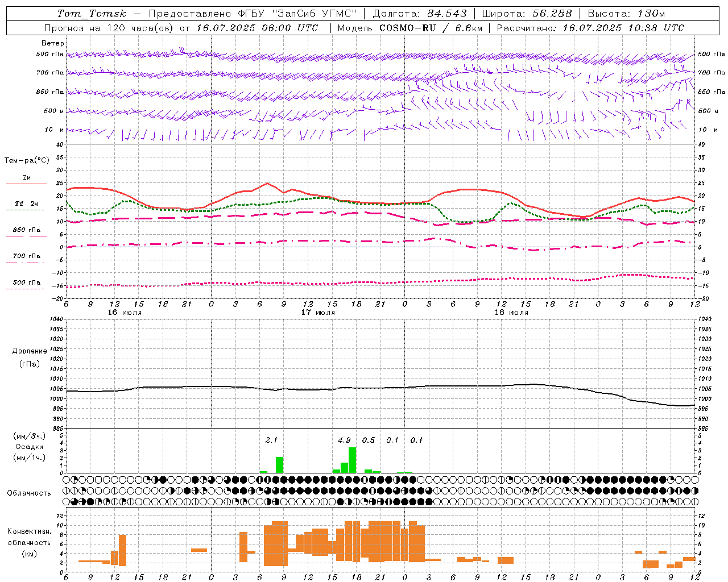Click the '(гПа)' unit label under Давление
The width and height of the screenshot is (728, 582).
click(x=30, y=364)
